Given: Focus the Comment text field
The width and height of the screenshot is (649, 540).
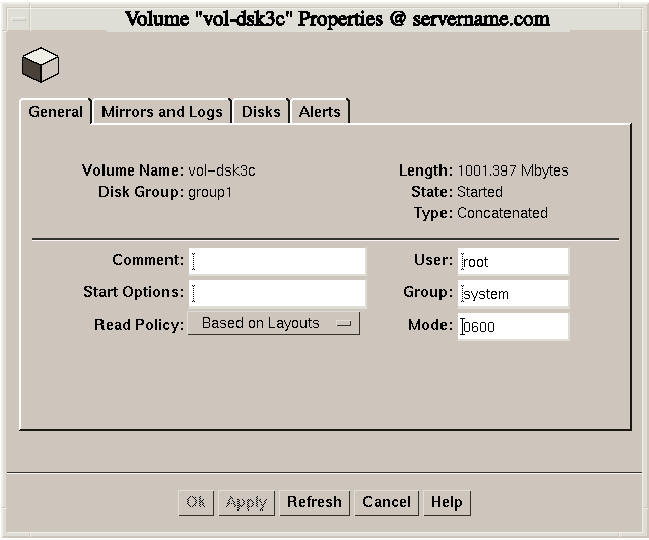Looking at the screenshot, I should (x=278, y=261).
